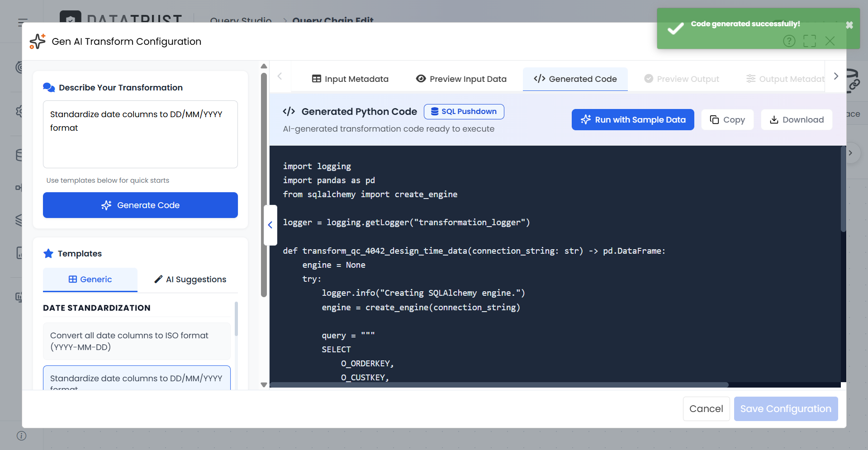
Task: Click the star icon beside Templates
Action: click(48, 253)
